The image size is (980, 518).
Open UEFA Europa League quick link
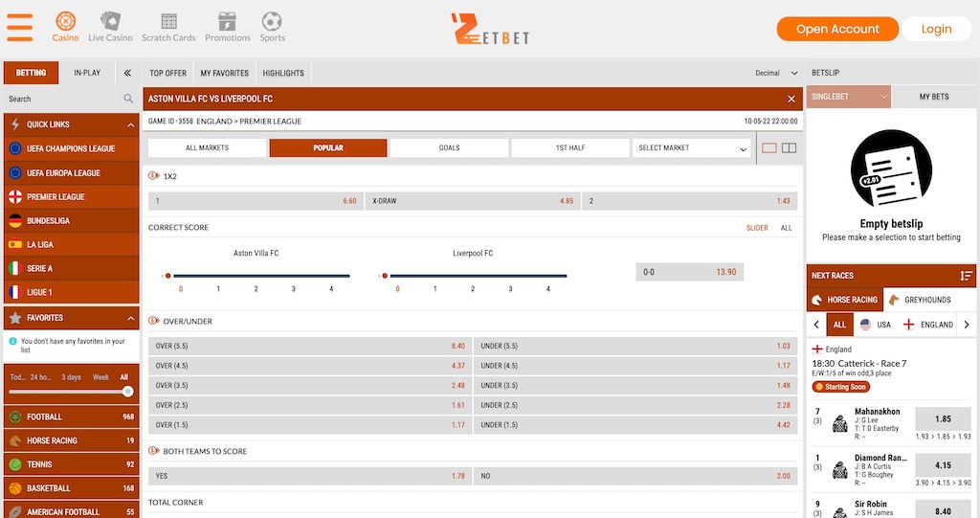[x=71, y=172]
